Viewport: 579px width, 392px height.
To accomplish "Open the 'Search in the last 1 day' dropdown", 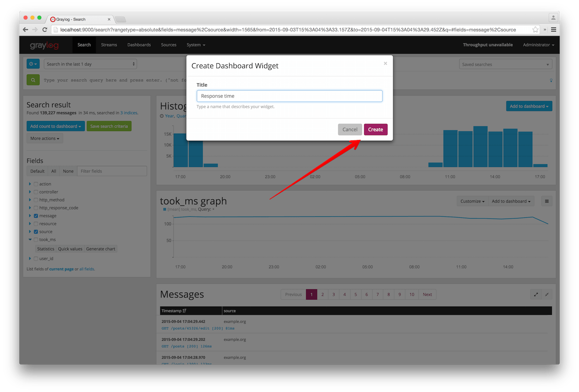I will pyautogui.click(x=90, y=64).
